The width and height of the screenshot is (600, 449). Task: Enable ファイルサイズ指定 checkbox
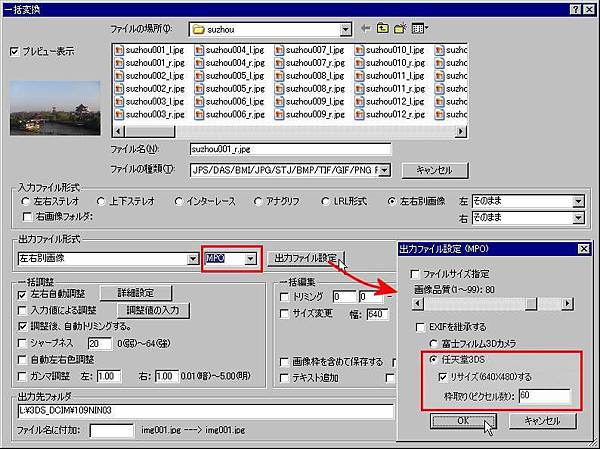(415, 274)
